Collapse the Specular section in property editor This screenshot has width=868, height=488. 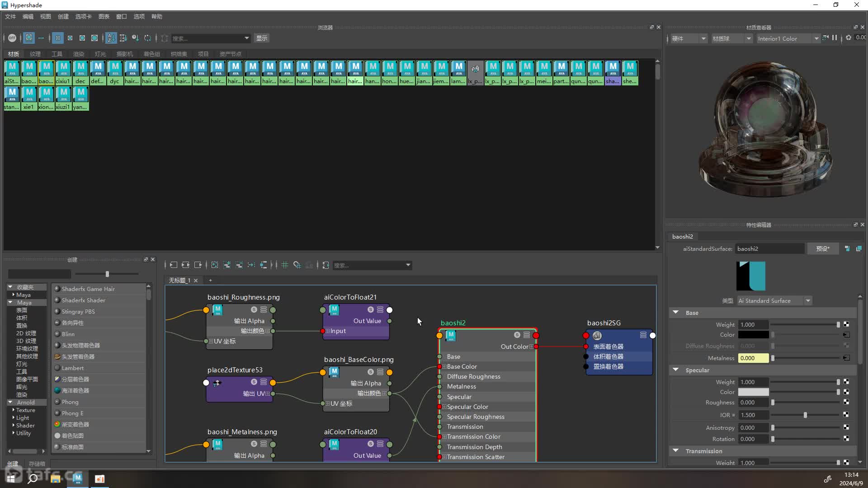tap(676, 370)
